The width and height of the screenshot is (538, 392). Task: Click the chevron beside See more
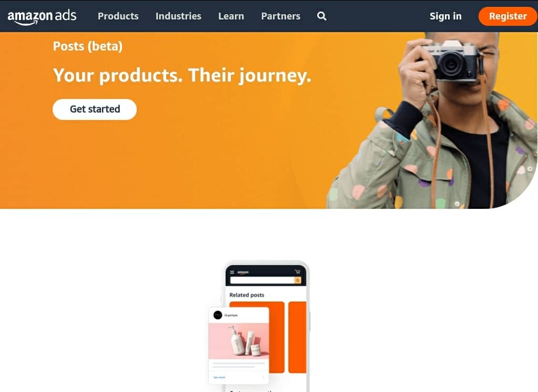tap(263, 378)
